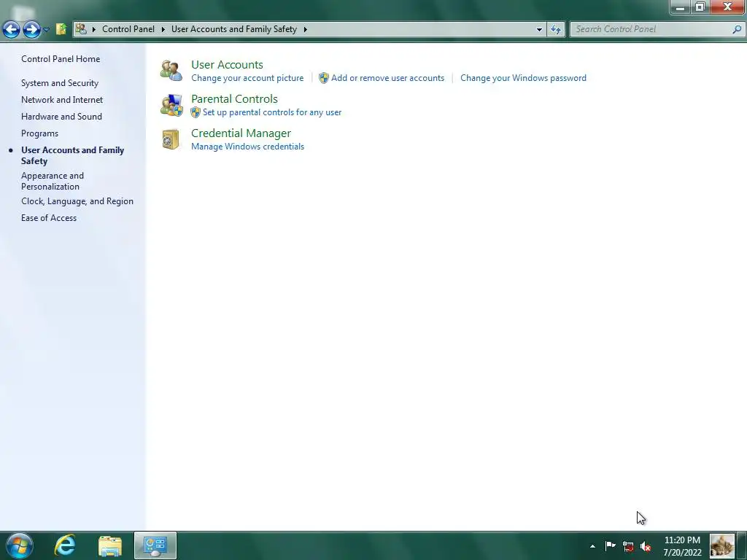The image size is (747, 560).
Task: Open Change your Windows password
Action: tap(523, 78)
